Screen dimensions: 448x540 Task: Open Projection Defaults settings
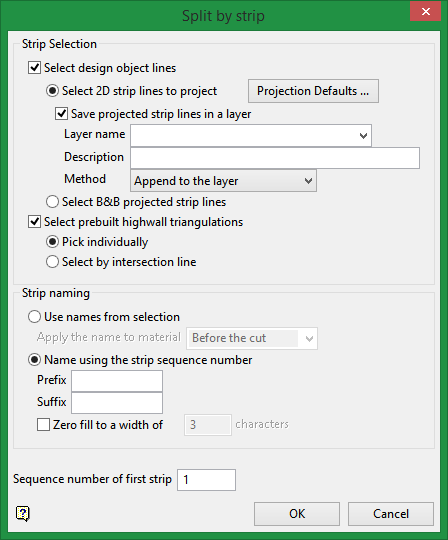tap(313, 91)
